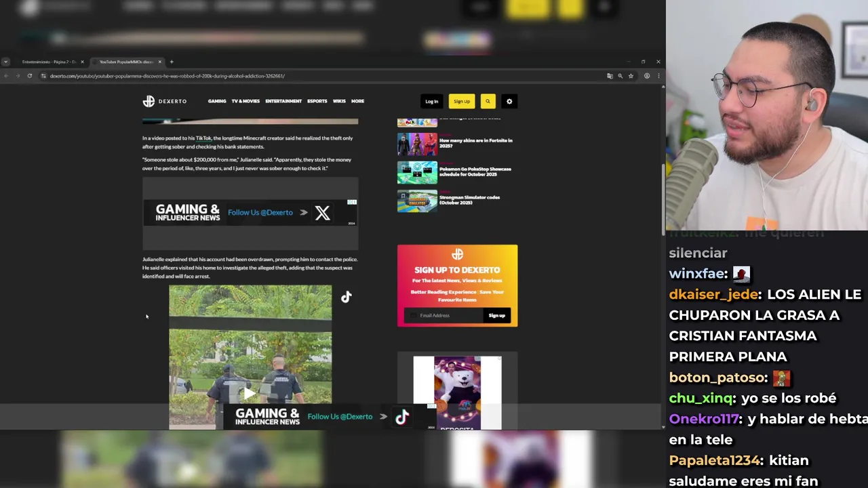
Task: Play the embedded TikTok police video
Action: (250, 392)
